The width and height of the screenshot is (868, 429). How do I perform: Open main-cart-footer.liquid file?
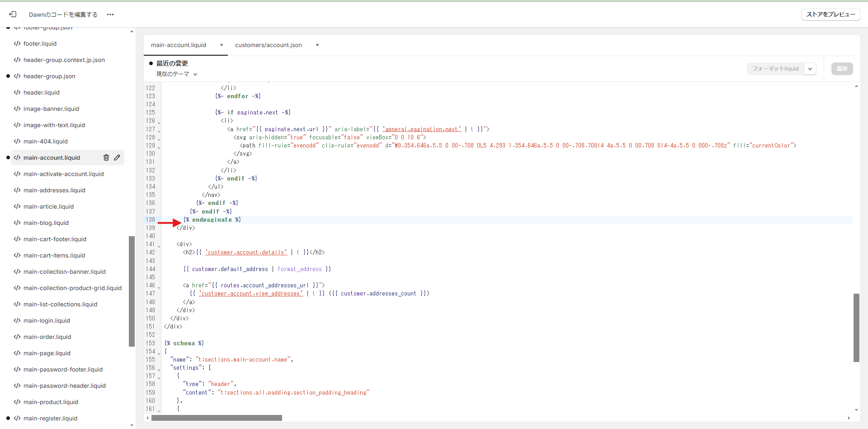coord(55,239)
